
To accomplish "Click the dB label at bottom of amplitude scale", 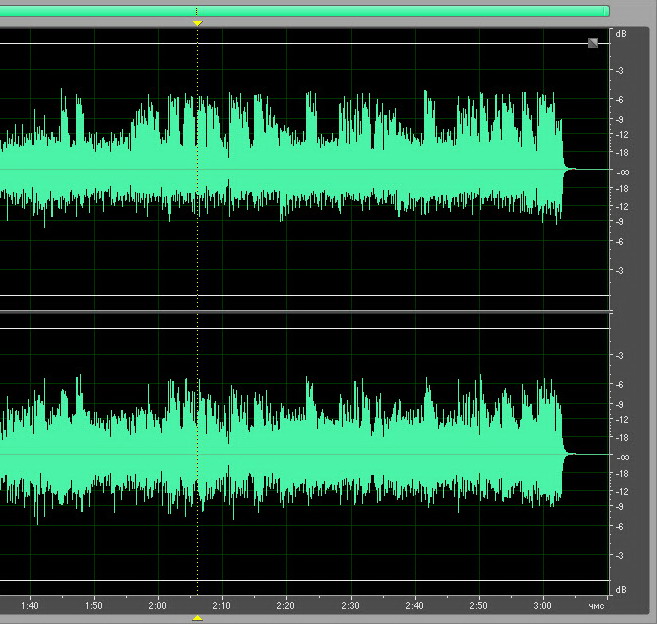I will 622,588.
